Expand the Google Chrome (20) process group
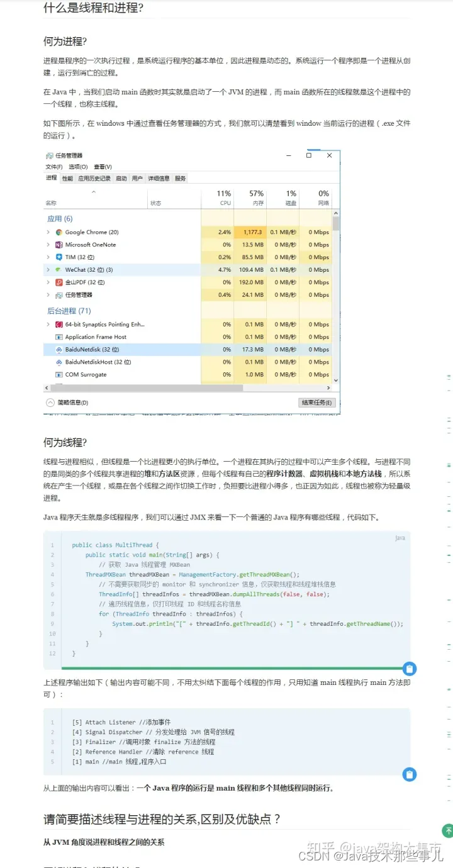Screen dimensions: 453x868 click(48, 232)
